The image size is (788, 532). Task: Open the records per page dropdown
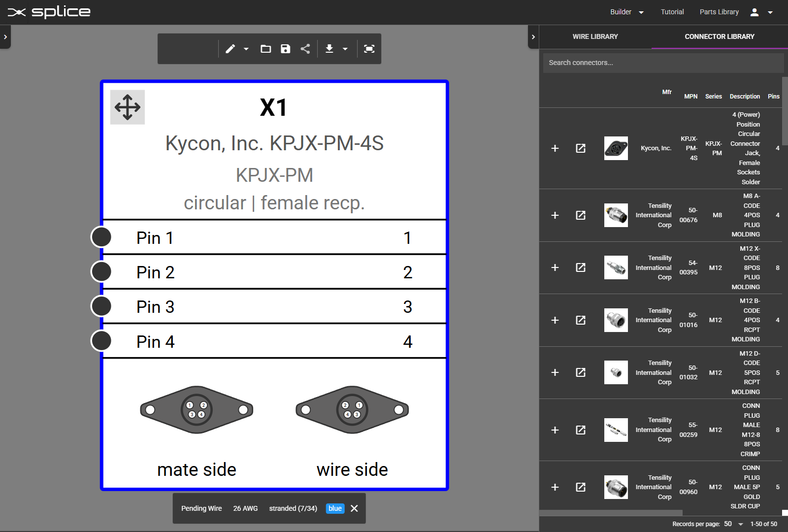tap(733, 524)
